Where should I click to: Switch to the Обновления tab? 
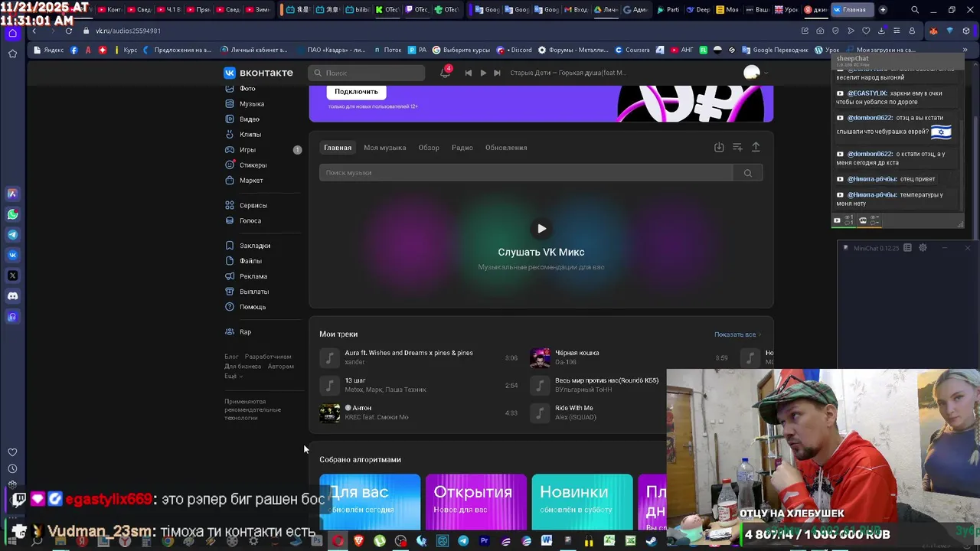coord(506,148)
